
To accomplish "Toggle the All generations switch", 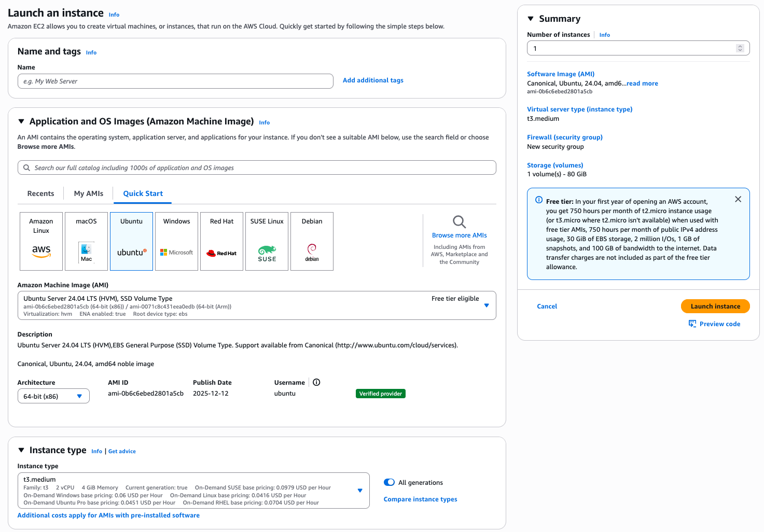I will pyautogui.click(x=389, y=483).
